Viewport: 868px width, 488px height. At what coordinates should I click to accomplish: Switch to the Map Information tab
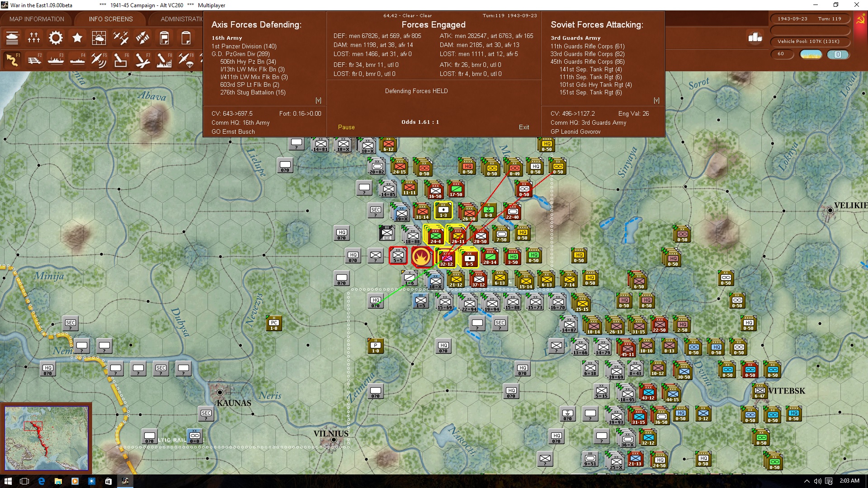coord(37,19)
